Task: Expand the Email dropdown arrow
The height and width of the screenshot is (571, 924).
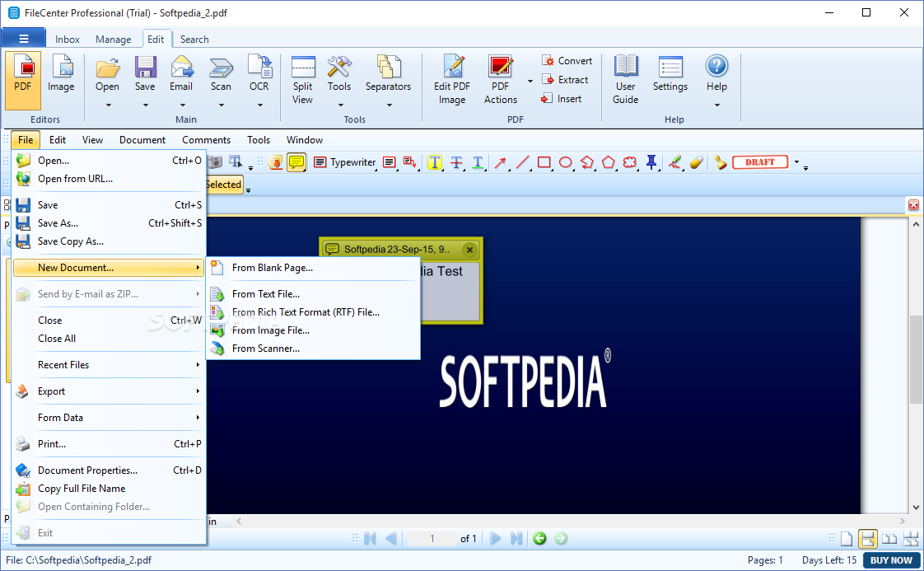Action: click(181, 105)
